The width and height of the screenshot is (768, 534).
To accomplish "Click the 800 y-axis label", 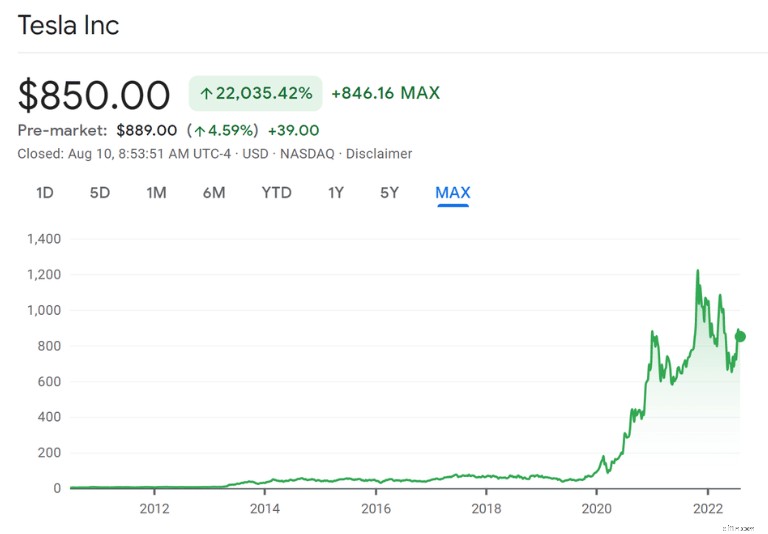I will point(49,346).
